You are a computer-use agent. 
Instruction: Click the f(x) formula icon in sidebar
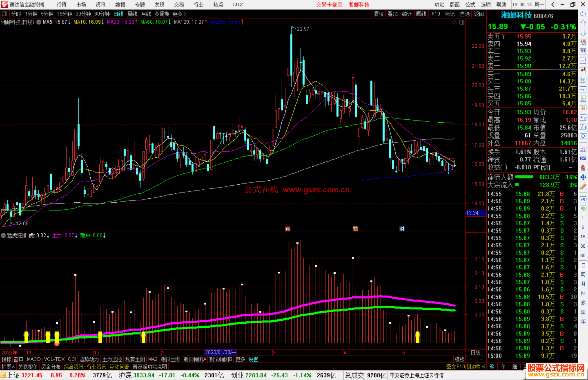[x=583, y=127]
